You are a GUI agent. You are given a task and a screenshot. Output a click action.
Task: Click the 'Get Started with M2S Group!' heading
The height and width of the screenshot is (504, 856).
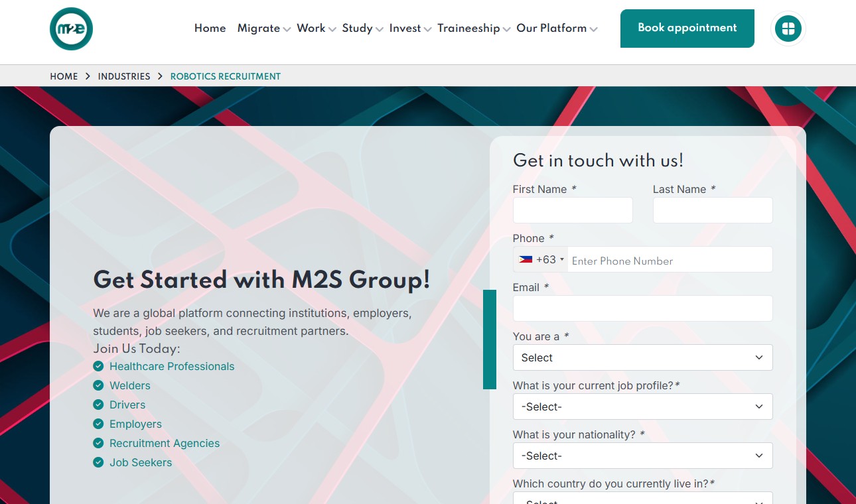coord(261,280)
